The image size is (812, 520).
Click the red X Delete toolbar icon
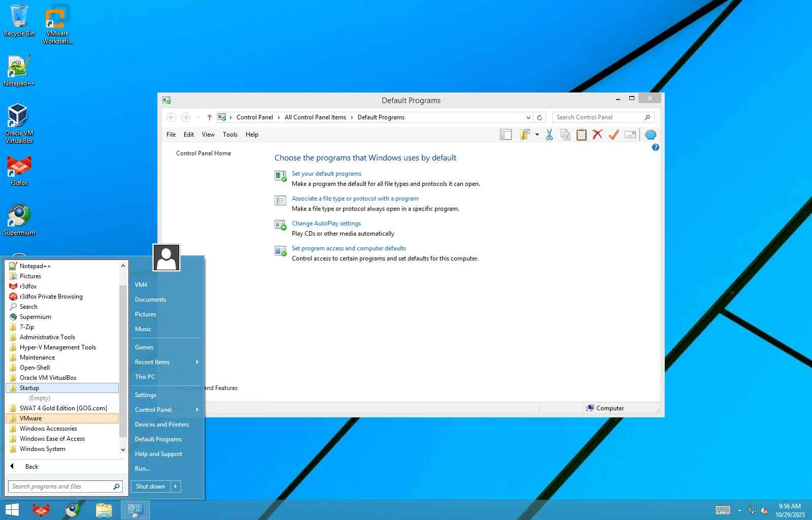[597, 135]
